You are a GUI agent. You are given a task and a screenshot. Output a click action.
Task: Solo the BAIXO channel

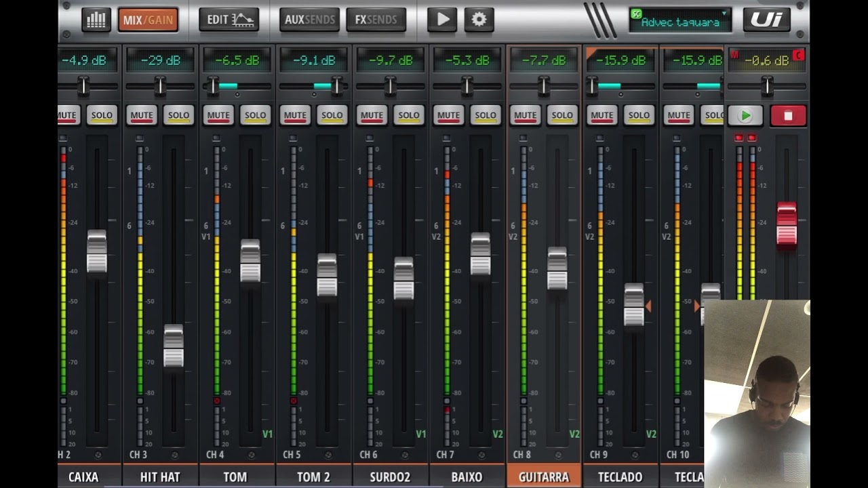coord(485,115)
